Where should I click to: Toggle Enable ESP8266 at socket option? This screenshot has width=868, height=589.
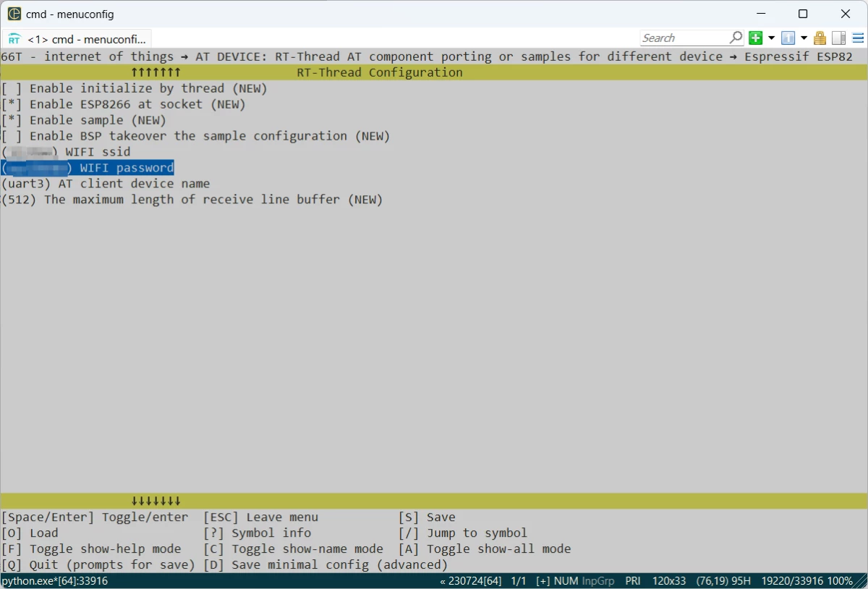click(124, 104)
